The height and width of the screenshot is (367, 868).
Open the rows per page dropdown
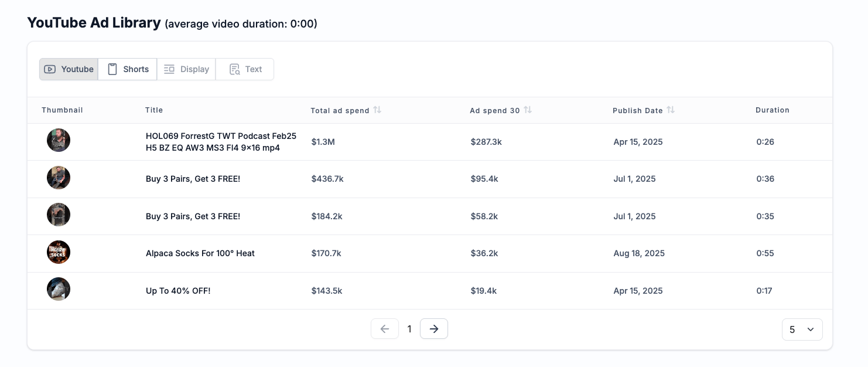pyautogui.click(x=802, y=329)
